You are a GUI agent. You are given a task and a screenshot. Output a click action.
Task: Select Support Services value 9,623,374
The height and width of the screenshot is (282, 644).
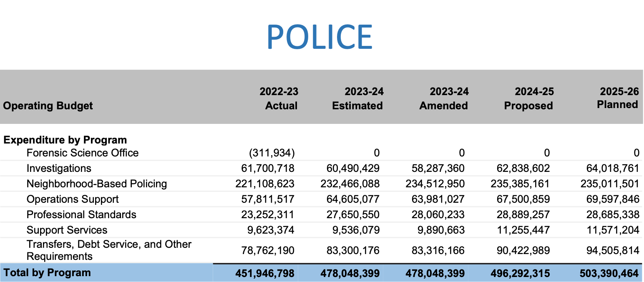pyautogui.click(x=271, y=230)
